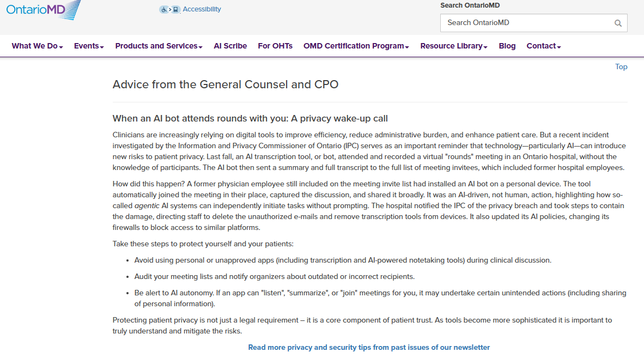Open the Accessibility link
644x358 pixels.
202,9
